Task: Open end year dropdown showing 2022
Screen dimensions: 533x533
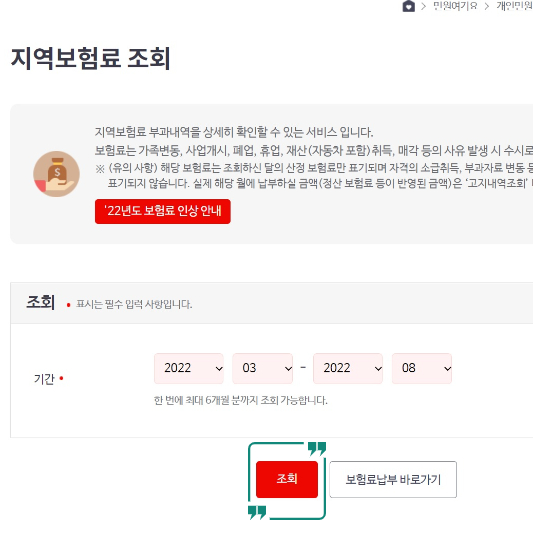Action: pos(348,368)
